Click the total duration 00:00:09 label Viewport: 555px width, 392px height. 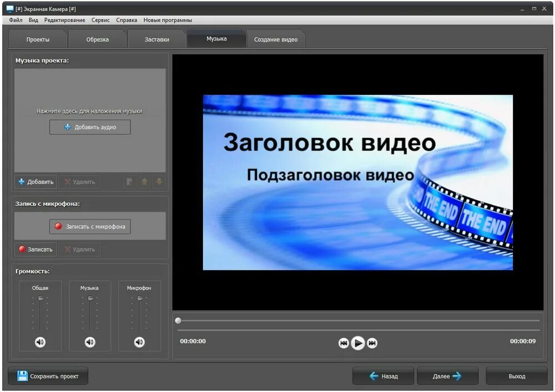click(523, 342)
